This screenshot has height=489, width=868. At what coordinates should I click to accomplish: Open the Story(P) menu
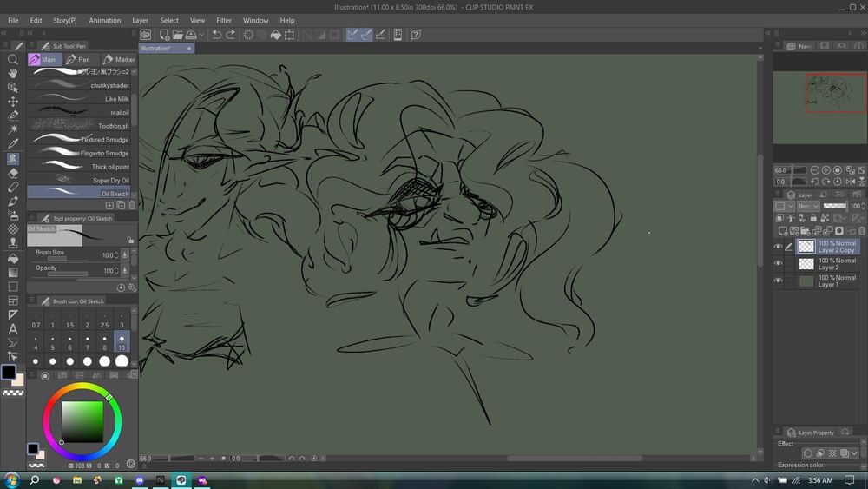(x=65, y=21)
